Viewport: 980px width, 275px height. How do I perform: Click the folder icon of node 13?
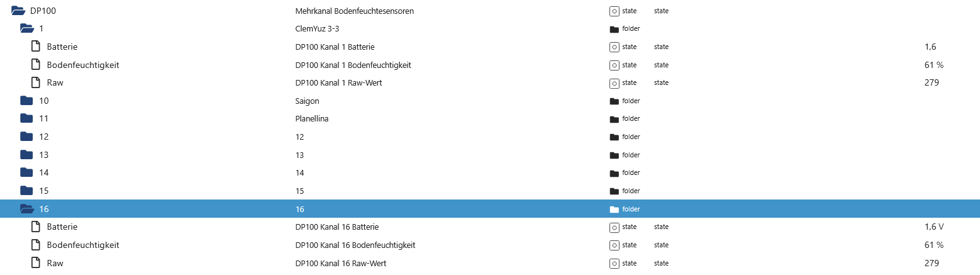click(x=26, y=155)
